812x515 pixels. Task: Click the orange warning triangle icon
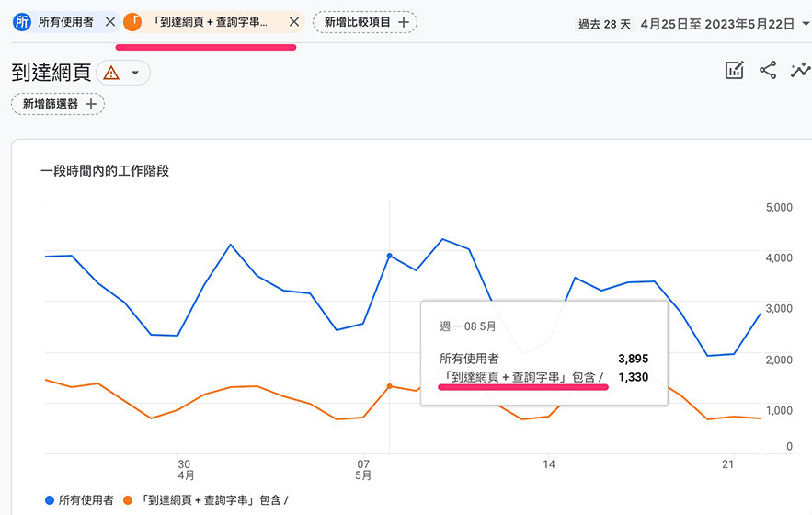click(111, 73)
